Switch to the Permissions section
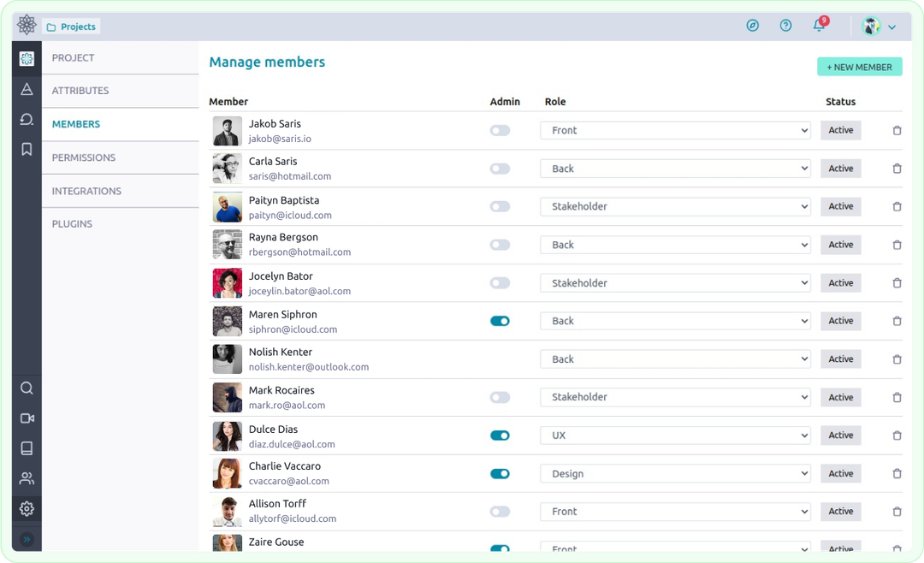Screen dimensions: 924x563 tap(83, 157)
